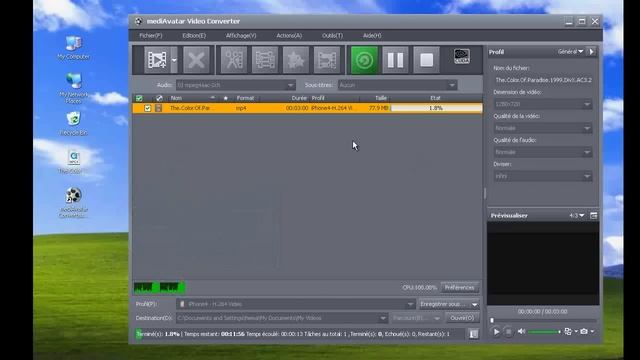Open the Général profile mode dropdown
Screen dimensions: 640x360
pos(570,52)
